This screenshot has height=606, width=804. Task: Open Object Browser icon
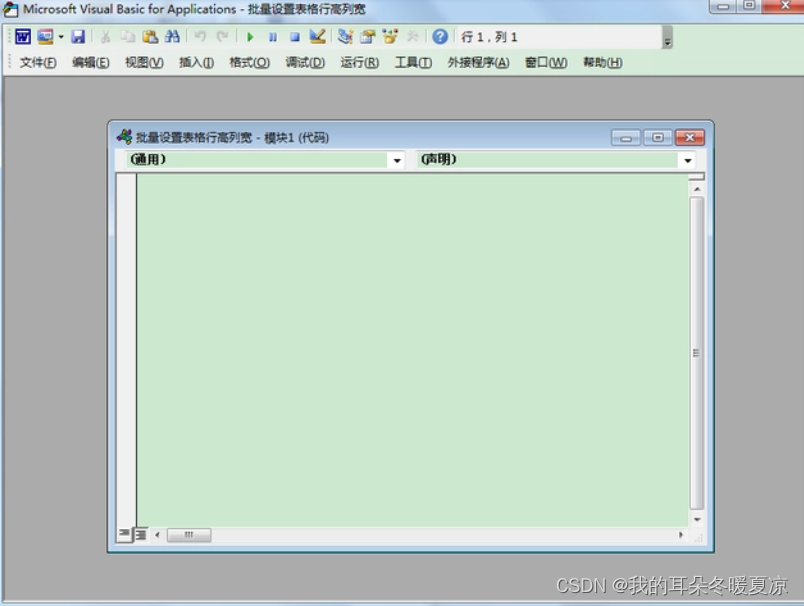click(390, 37)
